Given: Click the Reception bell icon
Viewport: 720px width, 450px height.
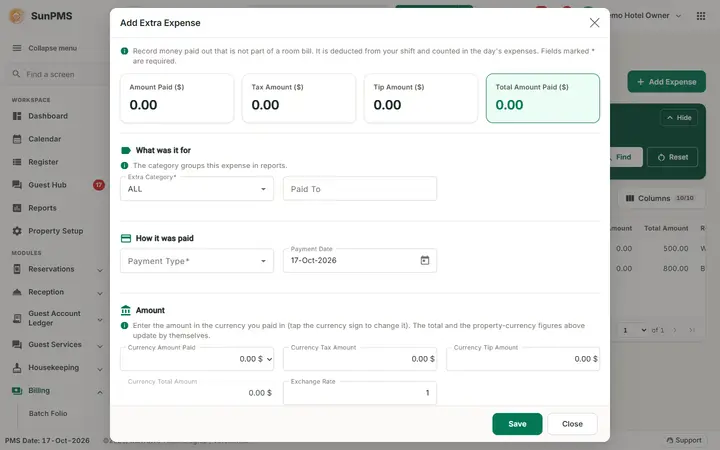Looking at the screenshot, I should coord(17,292).
